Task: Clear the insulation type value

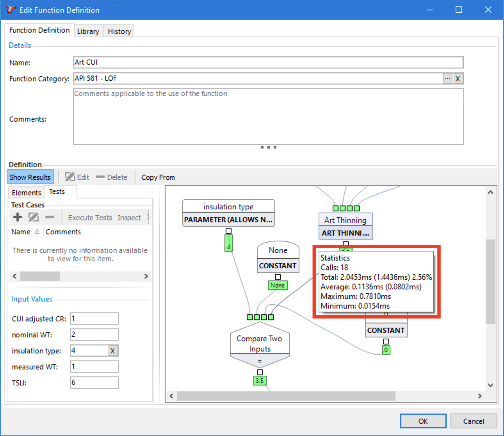Action: pyautogui.click(x=113, y=351)
